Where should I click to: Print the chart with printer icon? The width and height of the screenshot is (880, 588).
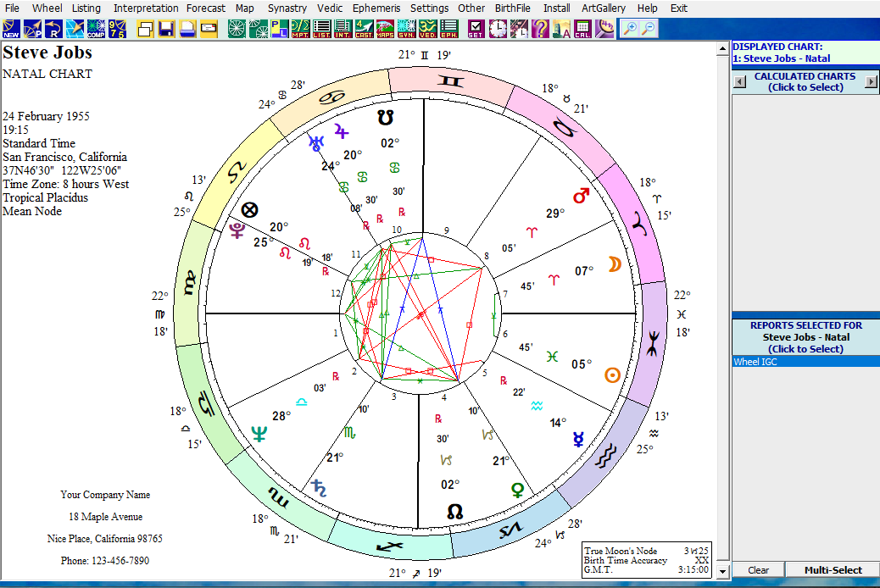[x=187, y=29]
